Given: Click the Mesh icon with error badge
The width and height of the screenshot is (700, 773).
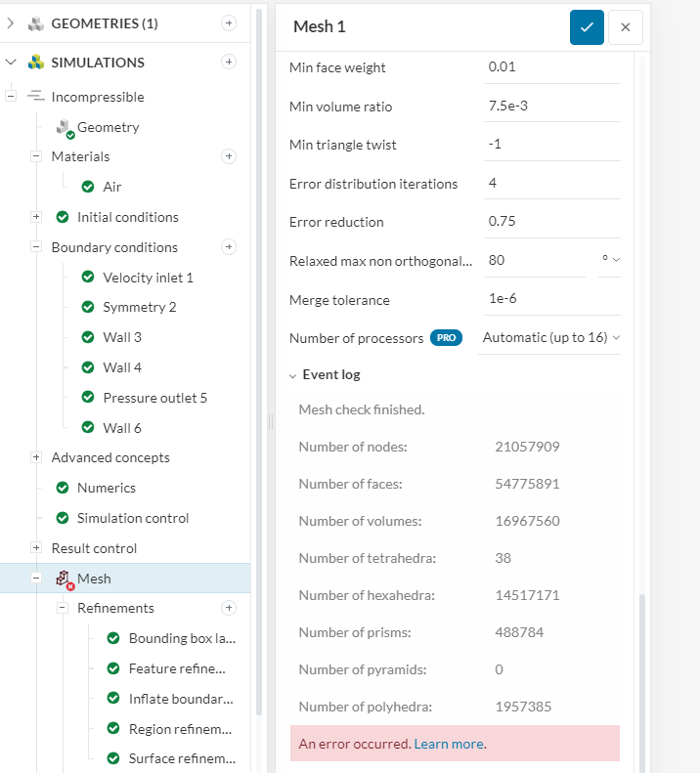Looking at the screenshot, I should tap(65, 579).
